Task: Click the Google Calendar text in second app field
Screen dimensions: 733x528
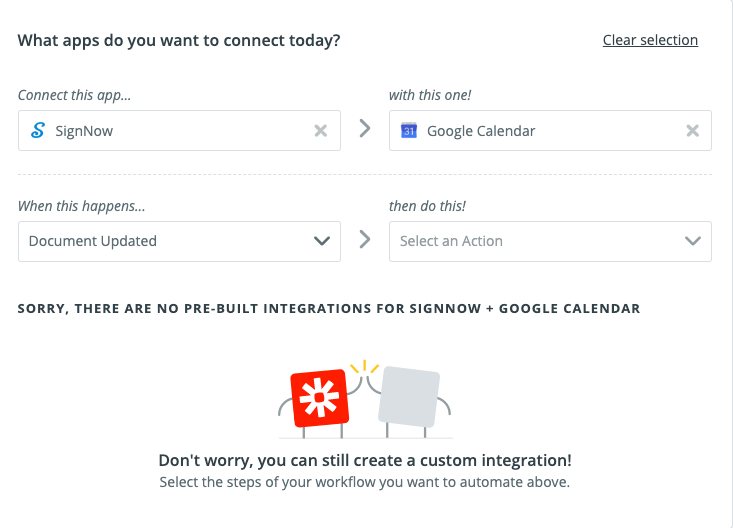Action: 481,130
